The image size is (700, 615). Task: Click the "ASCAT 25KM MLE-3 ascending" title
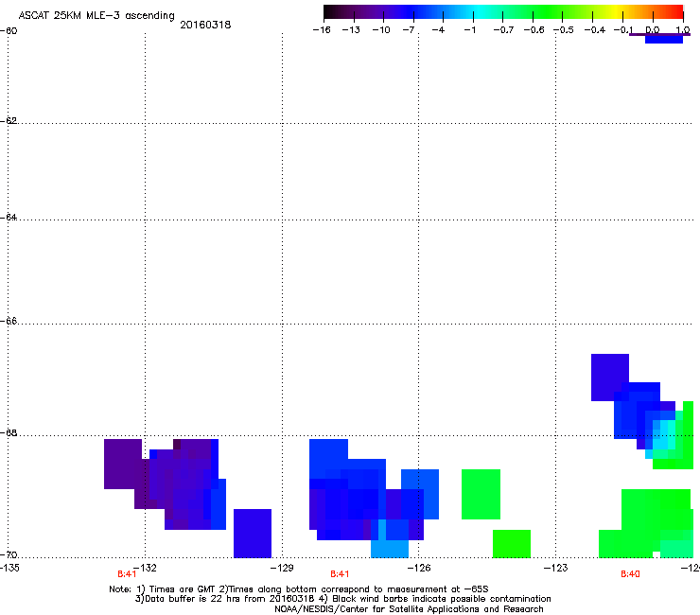point(96,16)
